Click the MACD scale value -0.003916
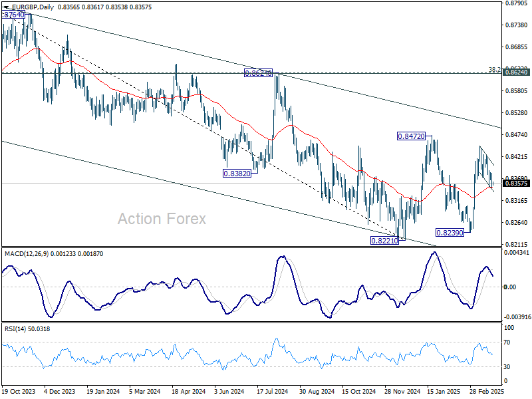 (517, 317)
